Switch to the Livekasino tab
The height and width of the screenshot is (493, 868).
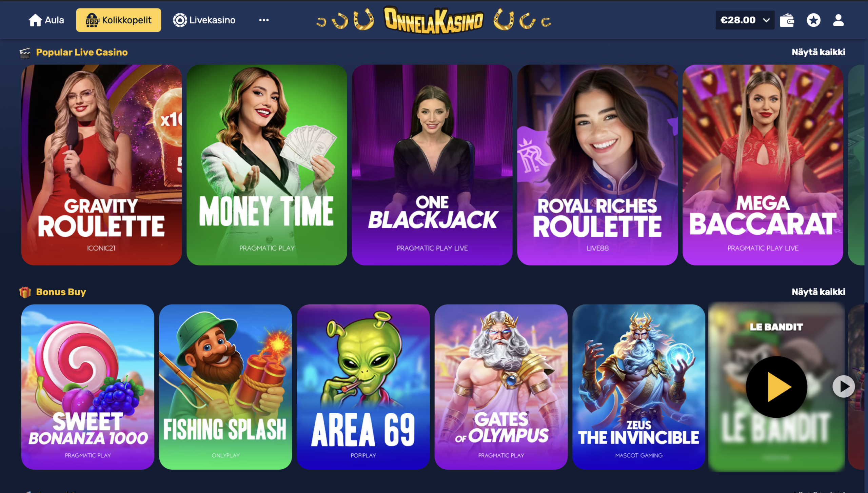[204, 20]
